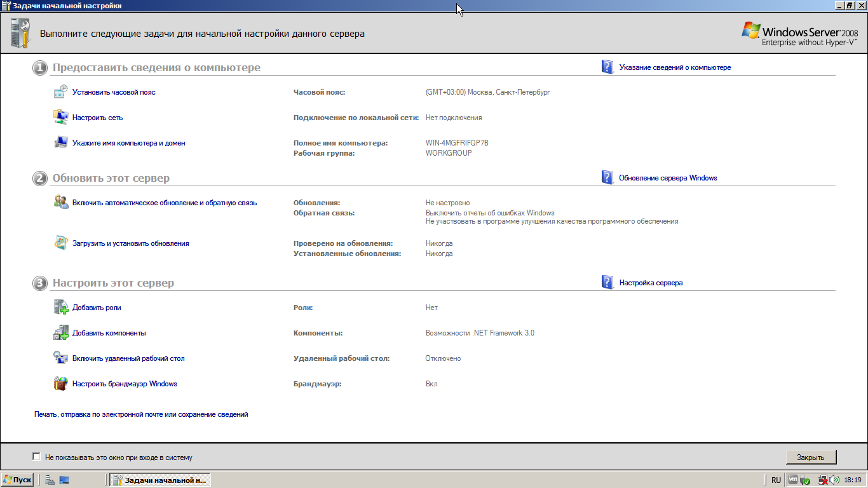Click the clock-calendar icon for time zone setup

point(60,92)
